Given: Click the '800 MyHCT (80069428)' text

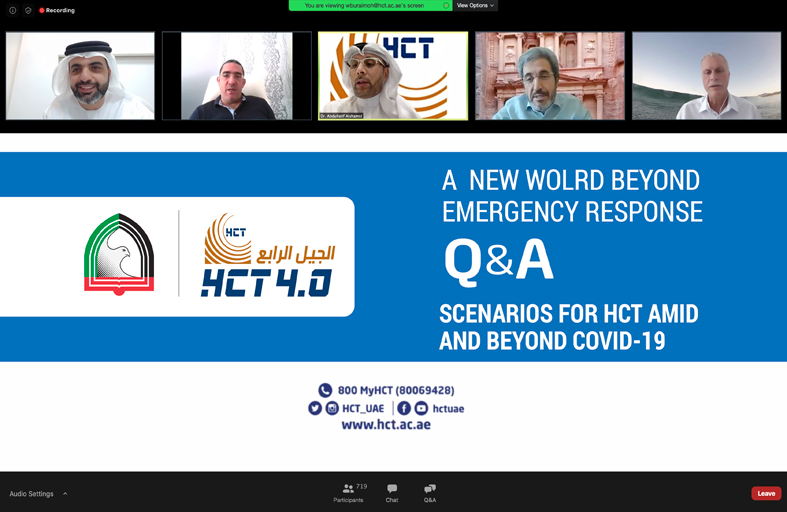Looking at the screenshot, I should (396, 390).
